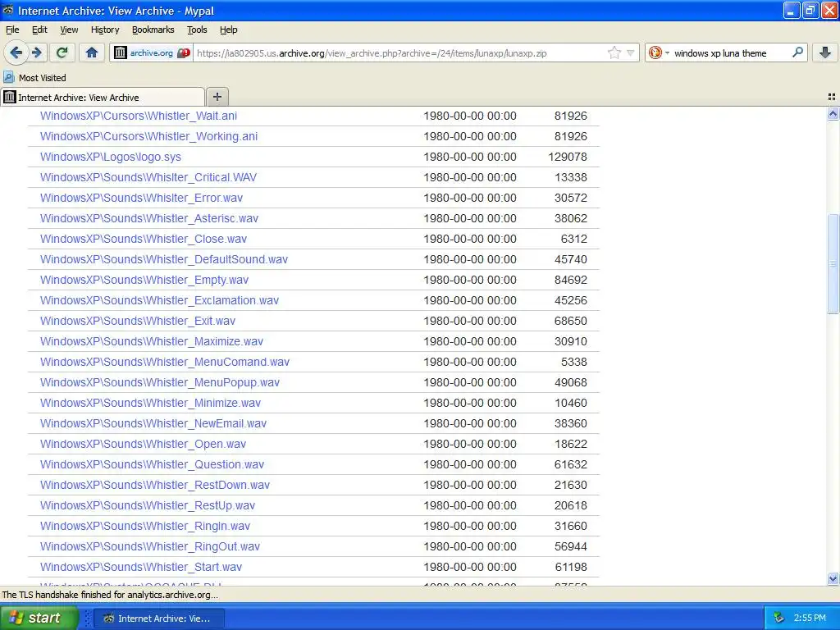Reload the current page
This screenshot has height=630, width=840.
tap(62, 52)
